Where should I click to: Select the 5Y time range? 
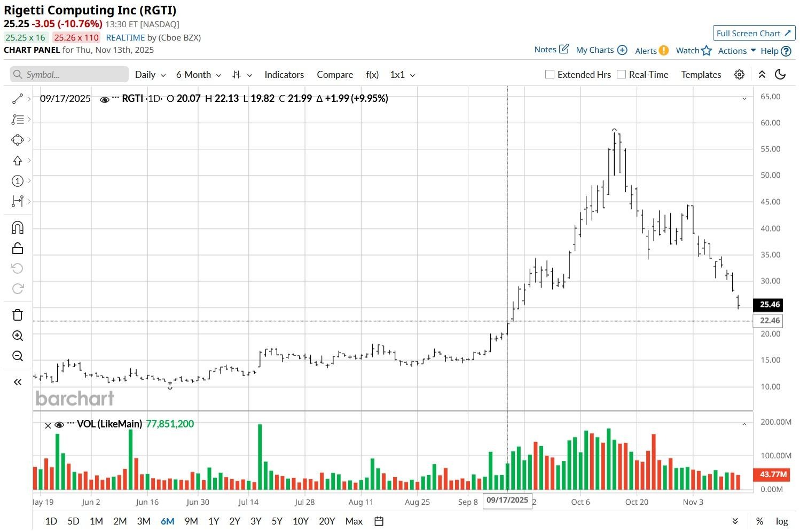[277, 521]
